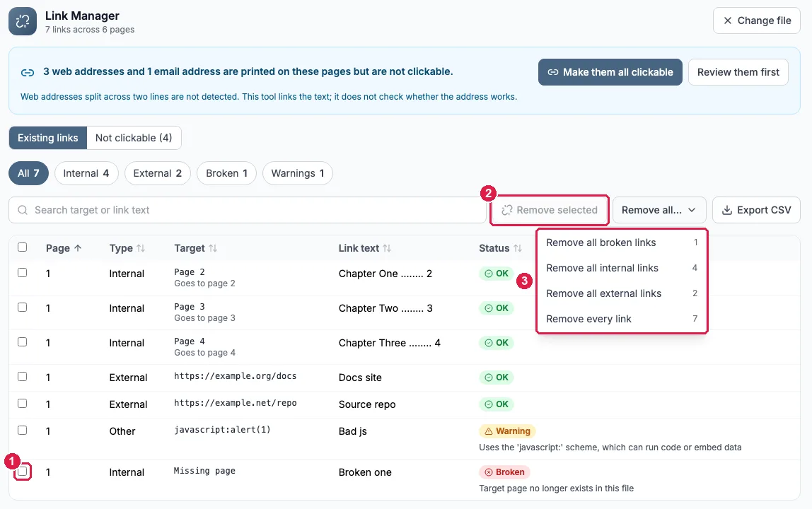
Task: Click Missing page target text
Action: [204, 472]
